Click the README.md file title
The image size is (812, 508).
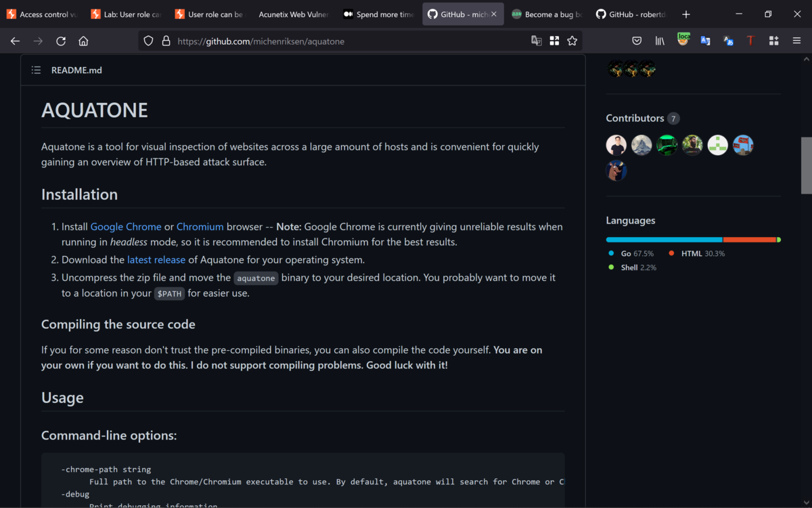pos(76,70)
